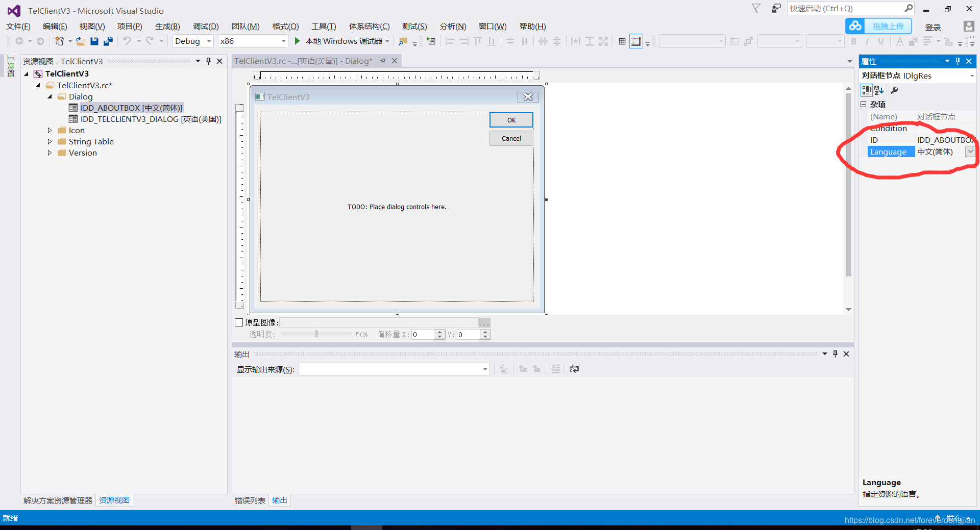
Task: Click the account avatar icon
Action: coord(969,27)
